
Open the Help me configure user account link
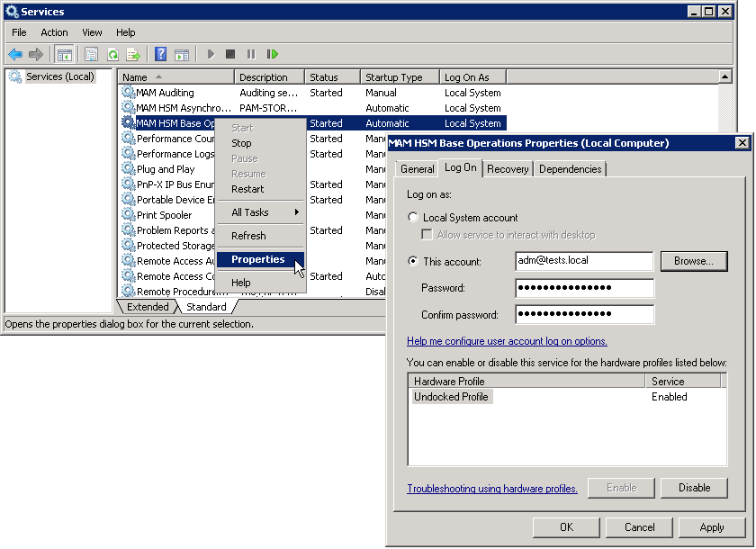[507, 341]
